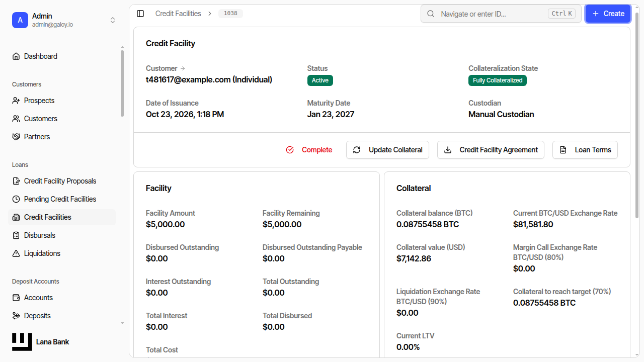View the Loan Terms
Viewport: 644px width, 362px height.
[x=585, y=150]
